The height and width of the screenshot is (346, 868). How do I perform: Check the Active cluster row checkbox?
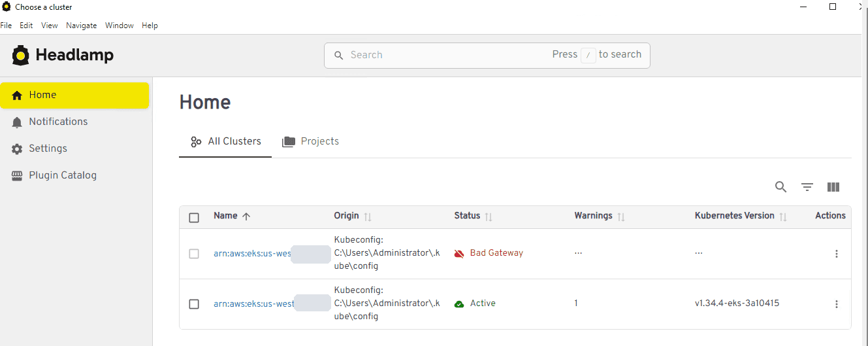click(x=194, y=304)
